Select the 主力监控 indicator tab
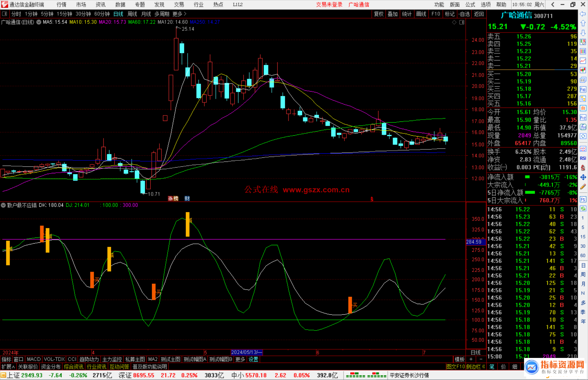The image size is (588, 380). click(112, 359)
